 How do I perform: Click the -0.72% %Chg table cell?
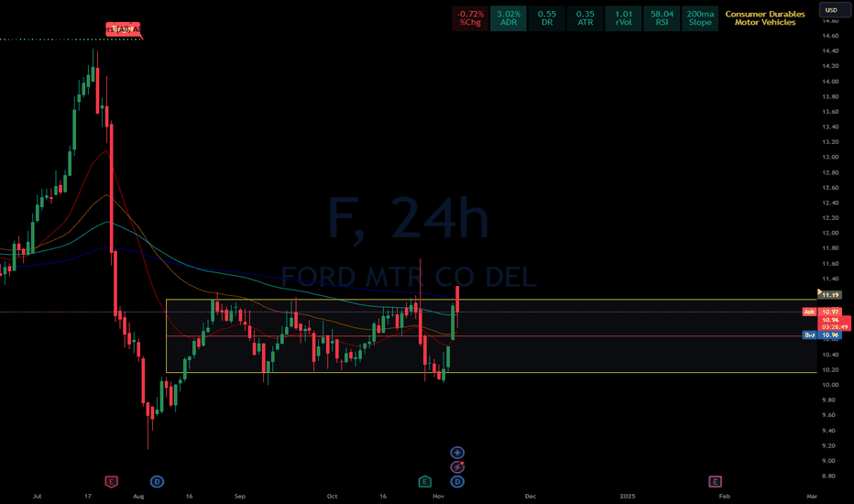point(470,18)
